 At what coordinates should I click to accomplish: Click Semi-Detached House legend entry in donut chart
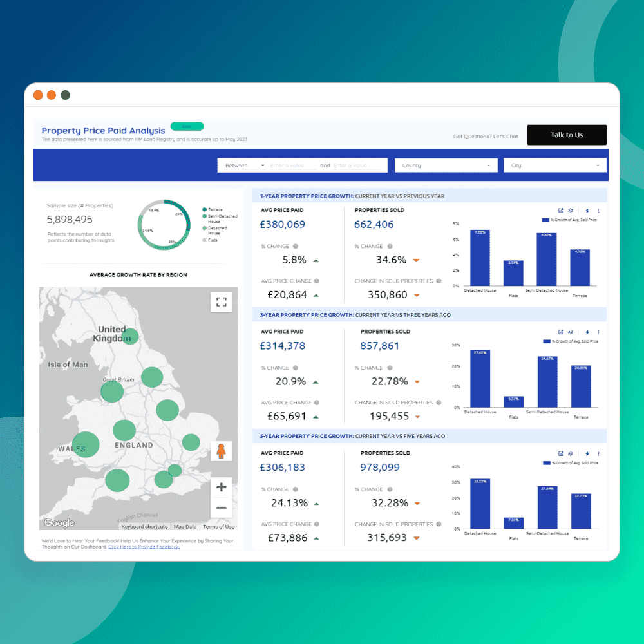click(x=220, y=218)
